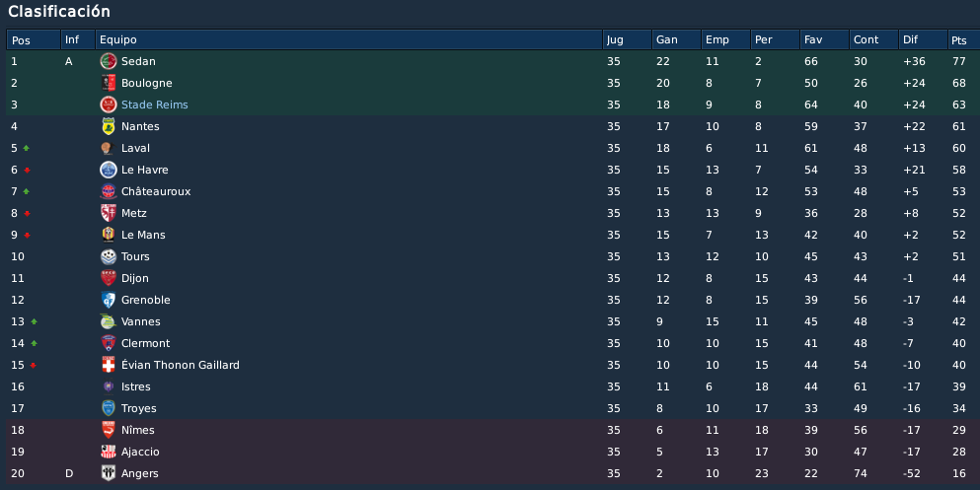Open the Ajaccio team name
This screenshot has width=980, height=490.
[x=140, y=452]
